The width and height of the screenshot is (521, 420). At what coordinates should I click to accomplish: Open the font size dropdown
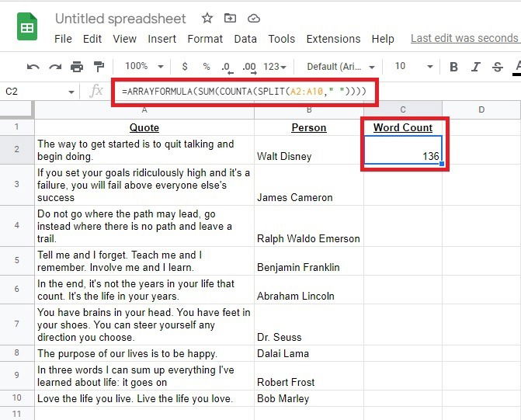tap(414, 67)
